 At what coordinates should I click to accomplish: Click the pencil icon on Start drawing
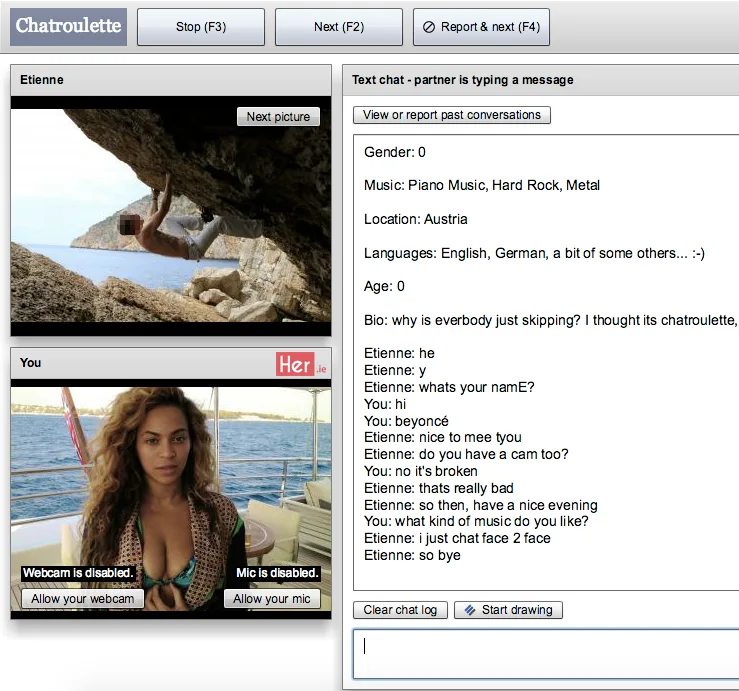click(469, 610)
